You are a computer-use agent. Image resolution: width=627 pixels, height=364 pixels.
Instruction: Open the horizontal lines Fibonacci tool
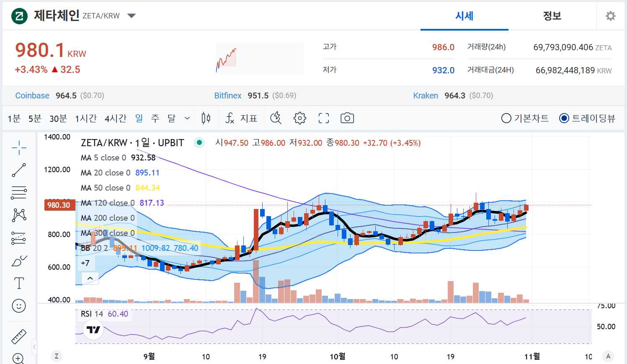click(x=19, y=193)
